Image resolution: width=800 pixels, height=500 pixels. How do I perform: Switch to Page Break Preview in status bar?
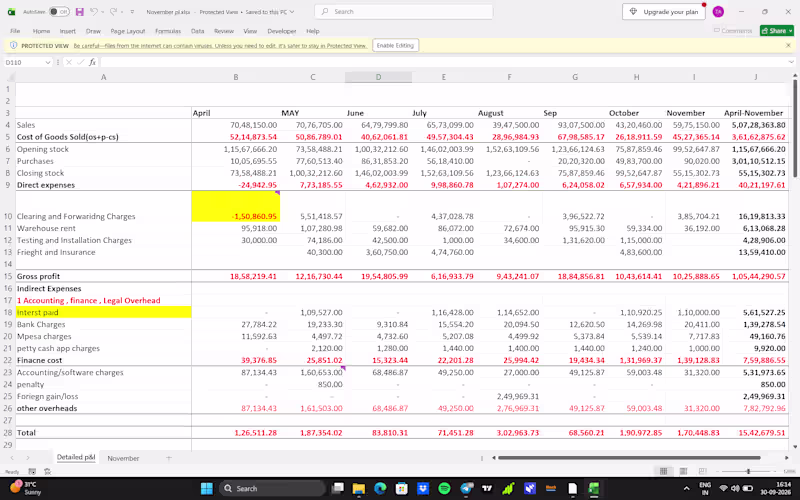pos(703,471)
